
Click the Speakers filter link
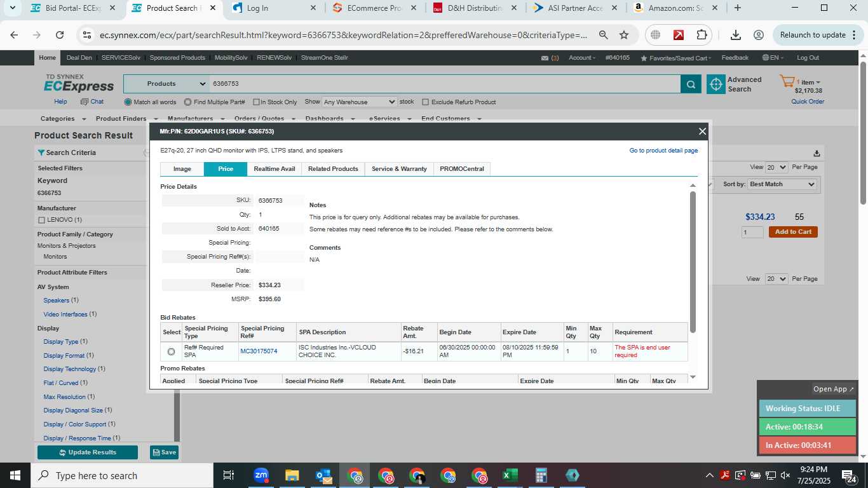tap(57, 301)
